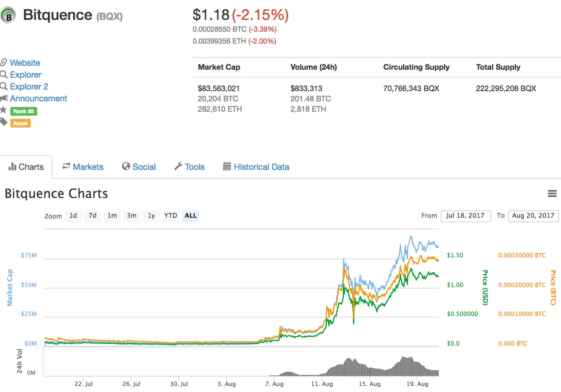561x392 pixels.
Task: Open the Explorer link
Action: [25, 75]
